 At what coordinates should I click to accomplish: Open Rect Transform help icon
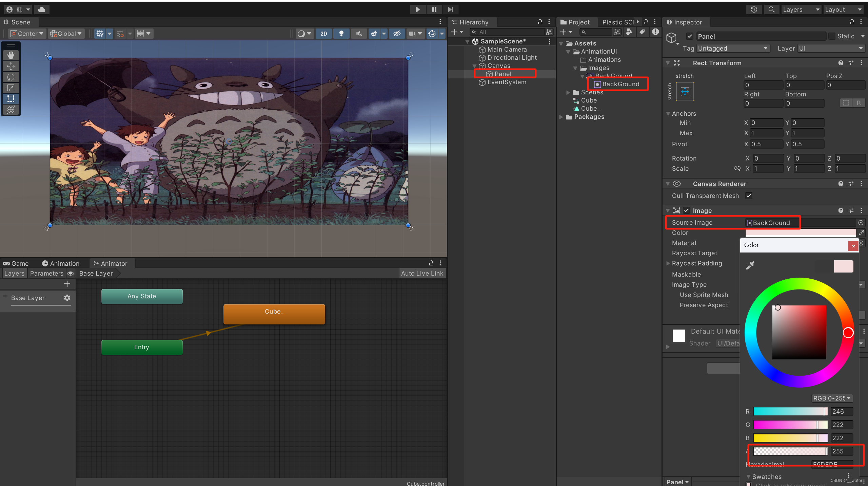coord(841,63)
